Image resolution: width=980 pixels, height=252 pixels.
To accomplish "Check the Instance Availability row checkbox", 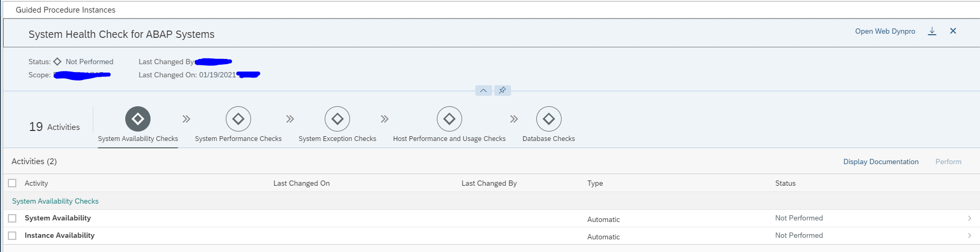I will [x=13, y=235].
